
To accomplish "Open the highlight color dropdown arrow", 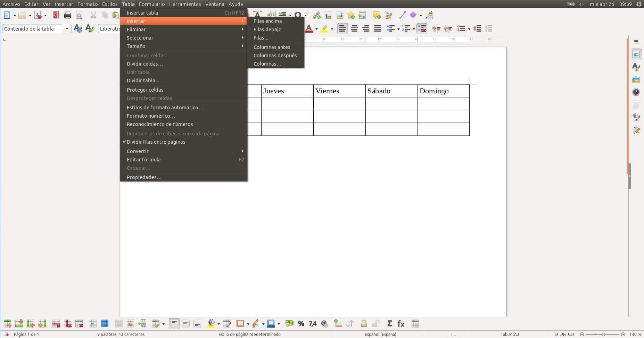I will pyautogui.click(x=332, y=29).
